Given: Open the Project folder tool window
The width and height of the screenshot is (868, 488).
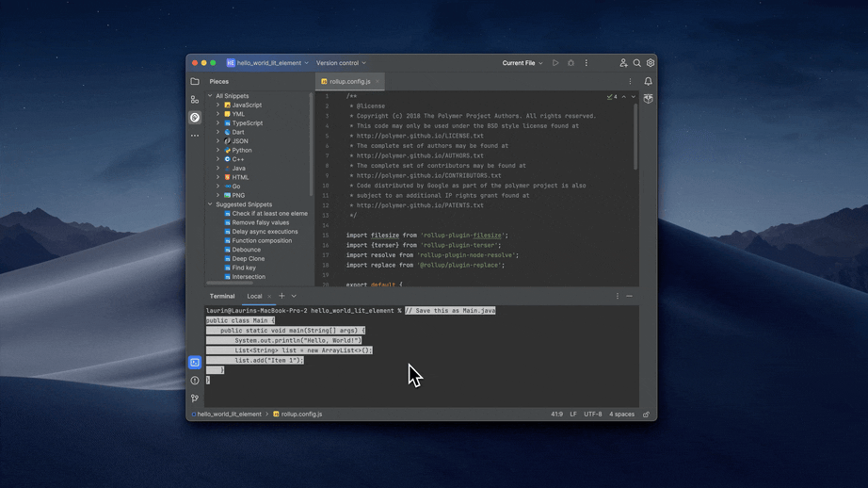Looking at the screenshot, I should point(195,81).
